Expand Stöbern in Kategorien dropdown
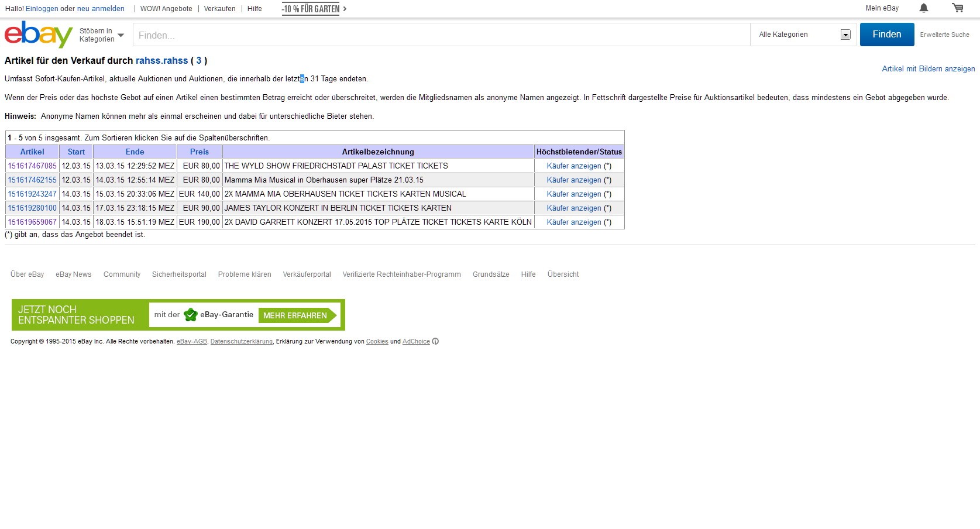The width and height of the screenshot is (980, 529). coord(102,35)
